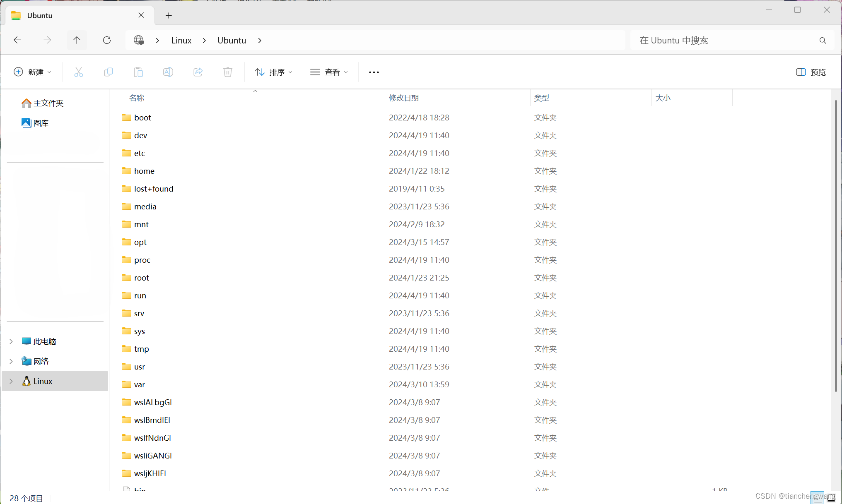Image resolution: width=842 pixels, height=504 pixels.
Task: Select the tmp folder
Action: click(x=141, y=349)
